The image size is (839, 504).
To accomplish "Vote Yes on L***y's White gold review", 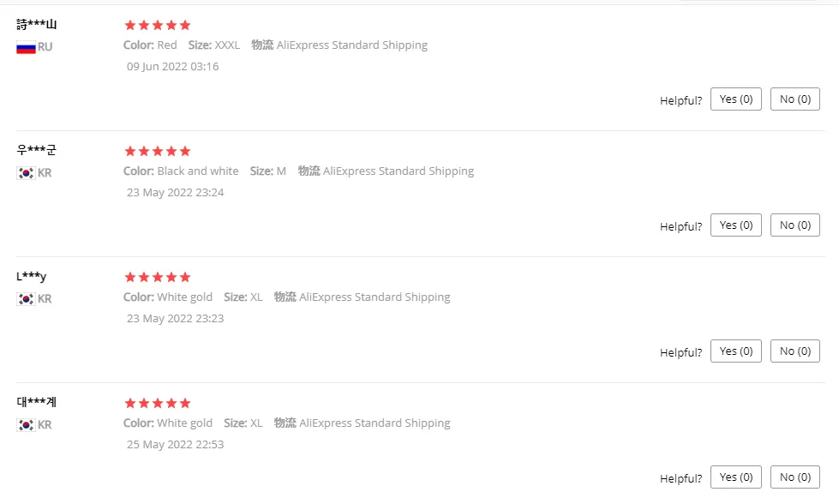I will coord(735,351).
